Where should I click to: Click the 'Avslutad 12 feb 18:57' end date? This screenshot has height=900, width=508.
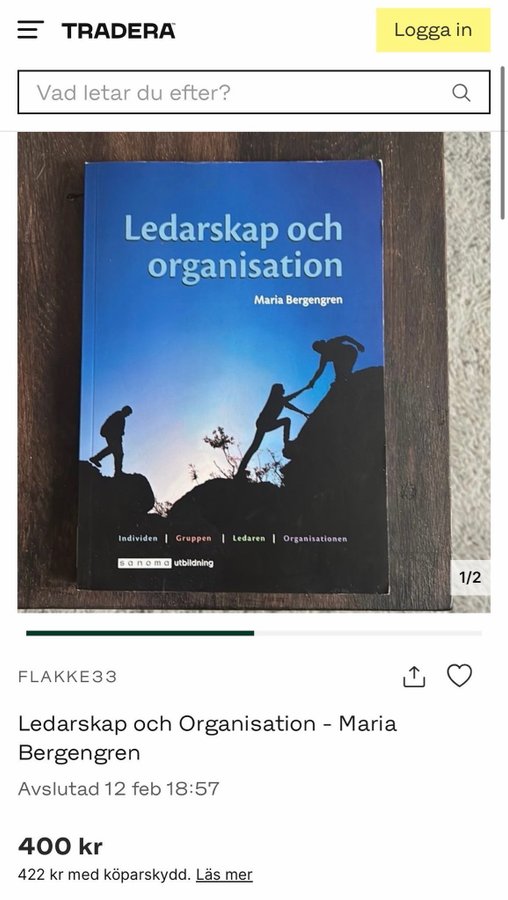coord(119,789)
